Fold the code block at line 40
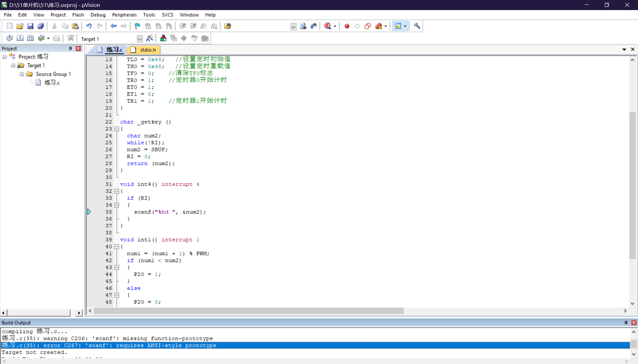 click(117, 247)
